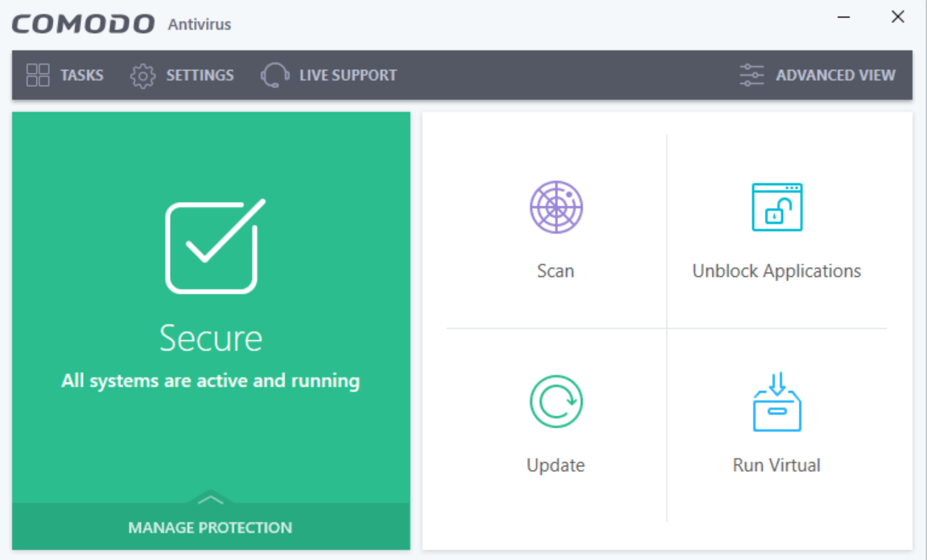Click the upward chevron above Manage Protection
Screen dimensions: 927x560
coord(210,499)
